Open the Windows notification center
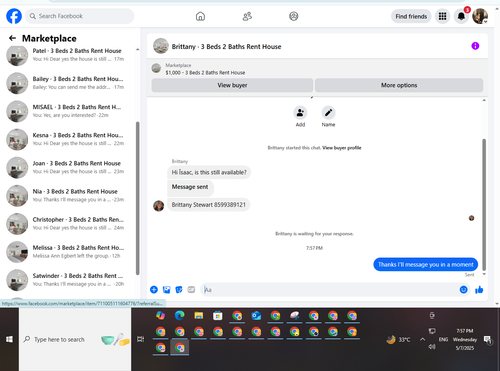Image resolution: width=500 pixels, height=371 pixels. [x=488, y=339]
